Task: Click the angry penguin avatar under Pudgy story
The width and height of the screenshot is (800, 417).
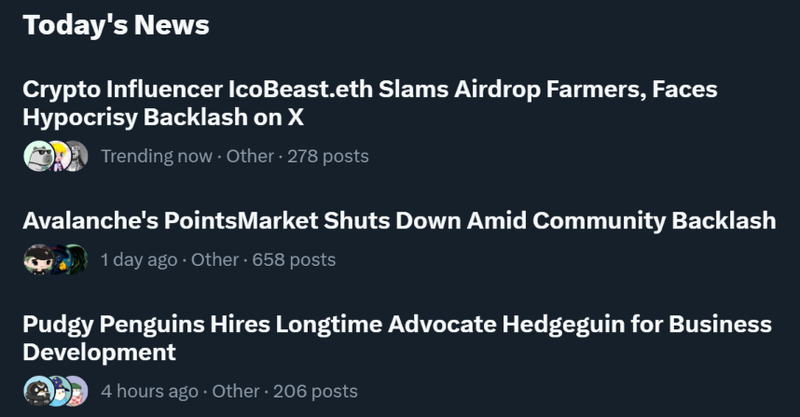Action: point(36,391)
